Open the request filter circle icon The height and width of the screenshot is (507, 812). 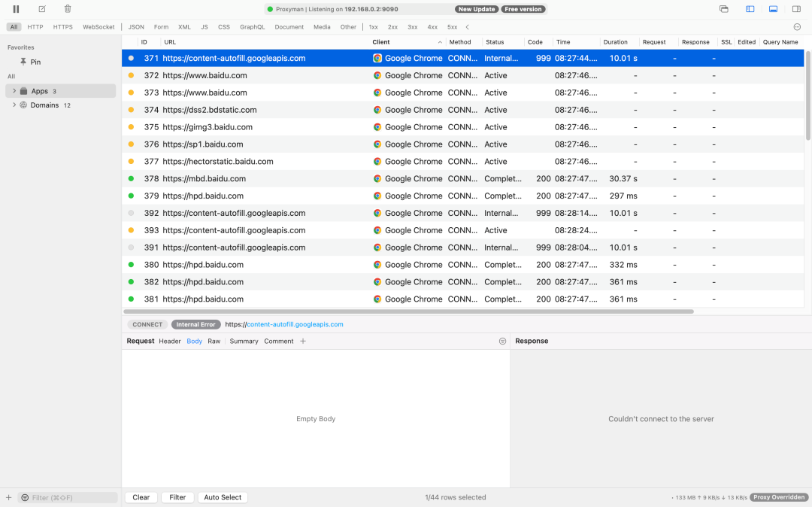502,341
